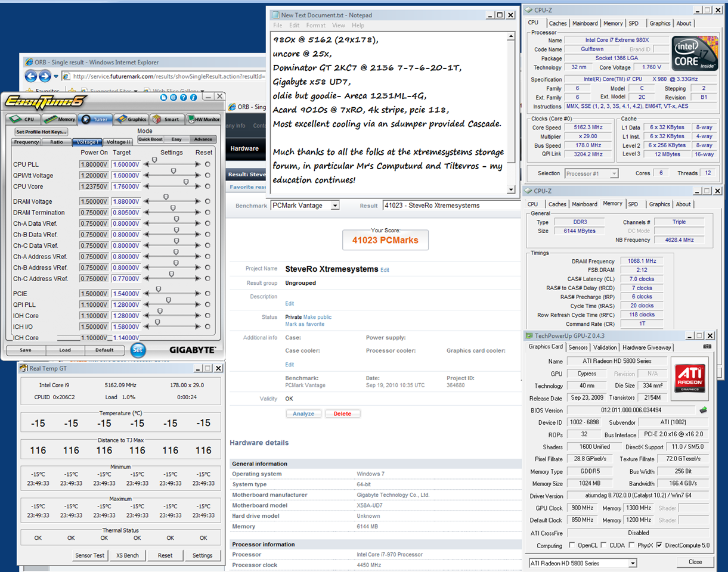Image resolution: width=728 pixels, height=572 pixels.
Task: Click the ICH I/O voltage slider thumb
Action: (x=157, y=322)
